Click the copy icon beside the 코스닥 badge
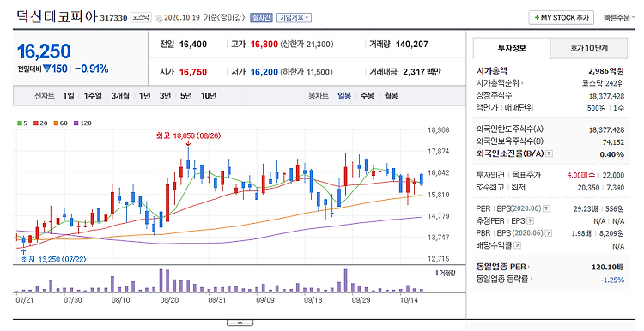The height and width of the screenshot is (331, 644). 158,18
